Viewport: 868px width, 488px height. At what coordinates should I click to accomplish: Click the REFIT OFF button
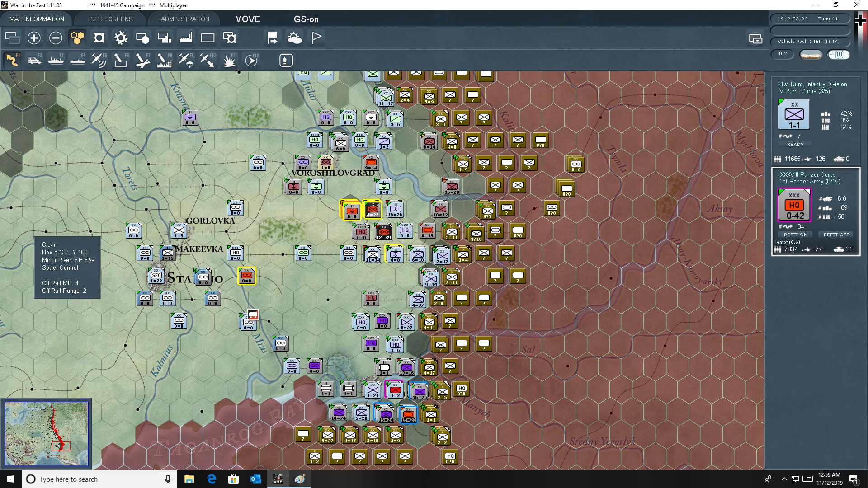[836, 235]
